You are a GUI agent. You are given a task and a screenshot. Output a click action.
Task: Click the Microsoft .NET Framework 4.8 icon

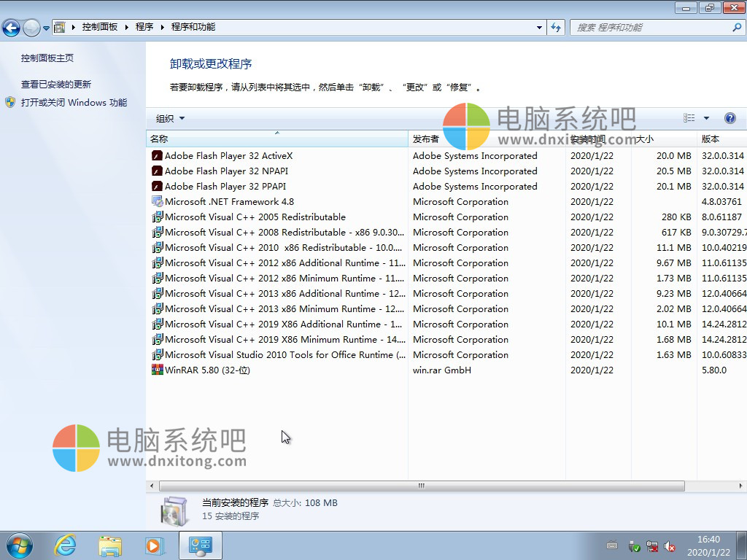point(157,201)
